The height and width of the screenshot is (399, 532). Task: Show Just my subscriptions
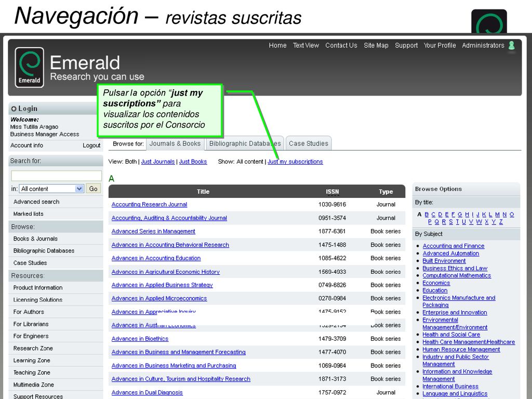point(295,162)
